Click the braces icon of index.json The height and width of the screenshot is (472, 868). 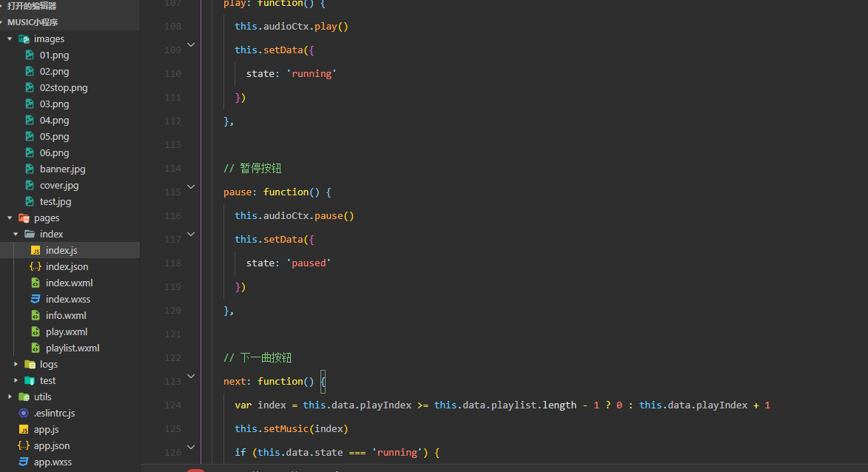(36, 267)
